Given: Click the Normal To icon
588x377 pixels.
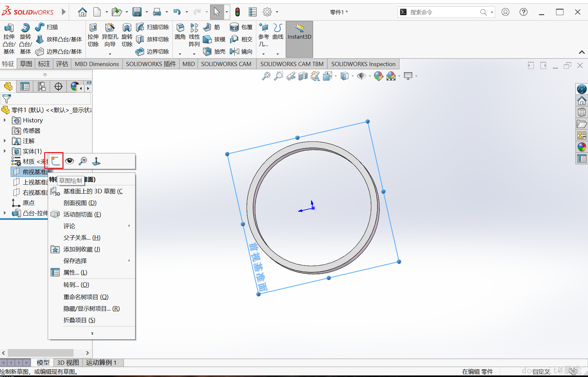Looking at the screenshot, I should pyautogui.click(x=96, y=161).
